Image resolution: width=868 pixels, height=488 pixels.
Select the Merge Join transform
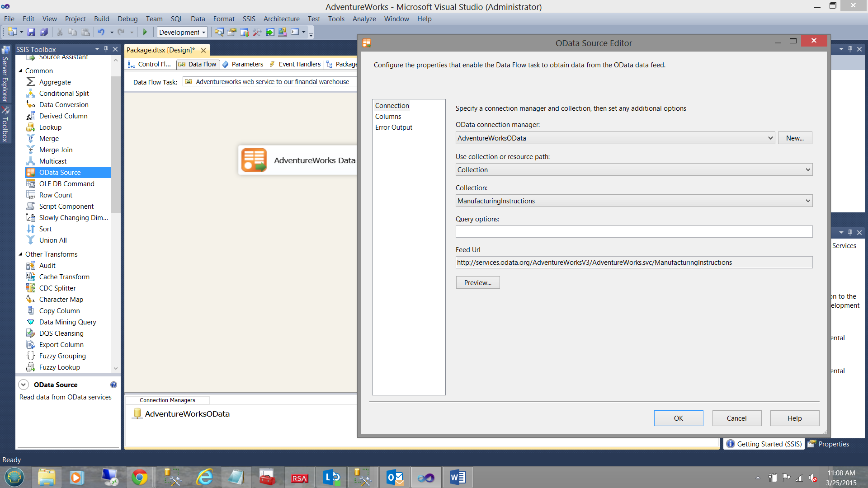point(56,150)
